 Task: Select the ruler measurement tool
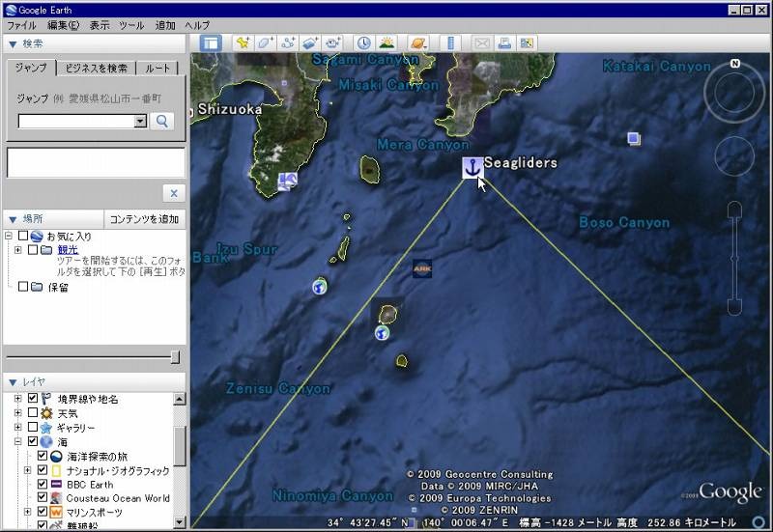pyautogui.click(x=450, y=43)
